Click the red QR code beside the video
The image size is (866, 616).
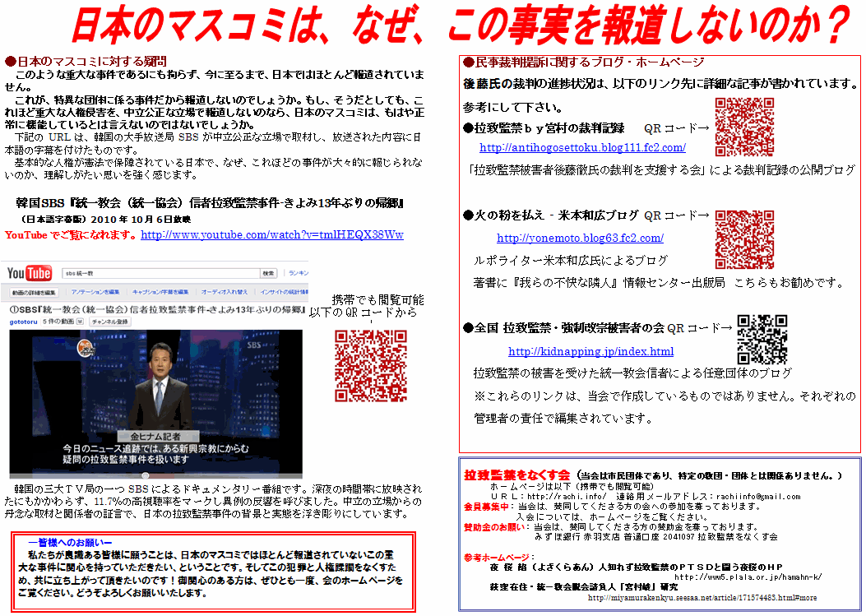click(x=371, y=365)
